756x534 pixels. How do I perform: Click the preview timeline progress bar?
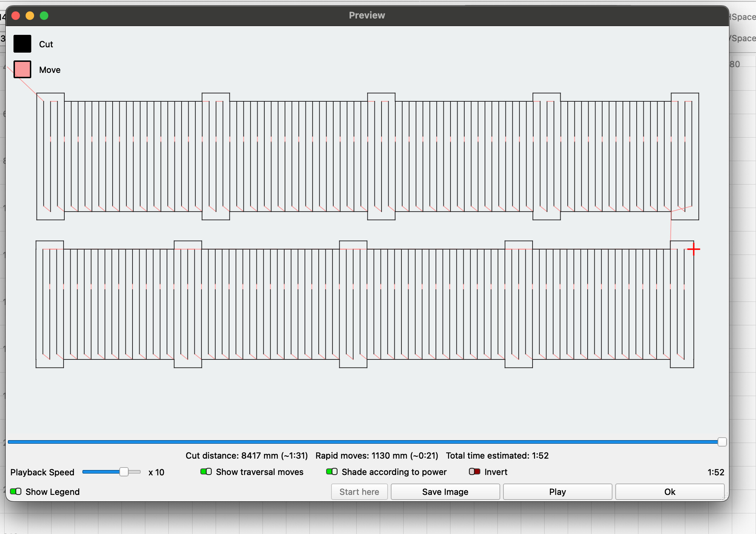click(355, 442)
